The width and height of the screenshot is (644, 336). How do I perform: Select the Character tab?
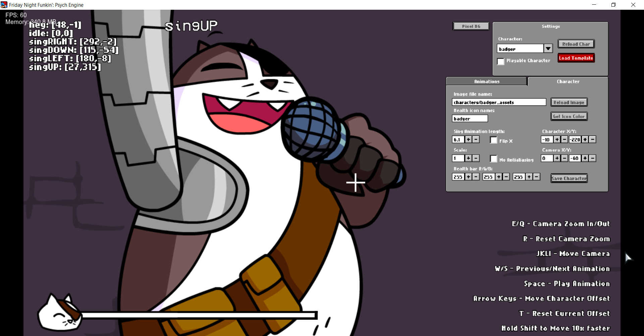coord(568,81)
